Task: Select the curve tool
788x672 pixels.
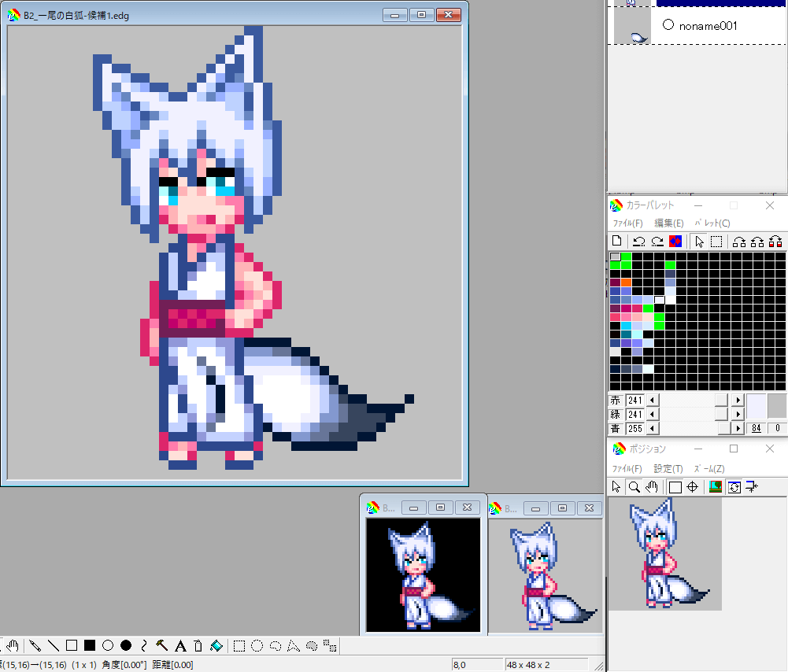Action: 144,646
